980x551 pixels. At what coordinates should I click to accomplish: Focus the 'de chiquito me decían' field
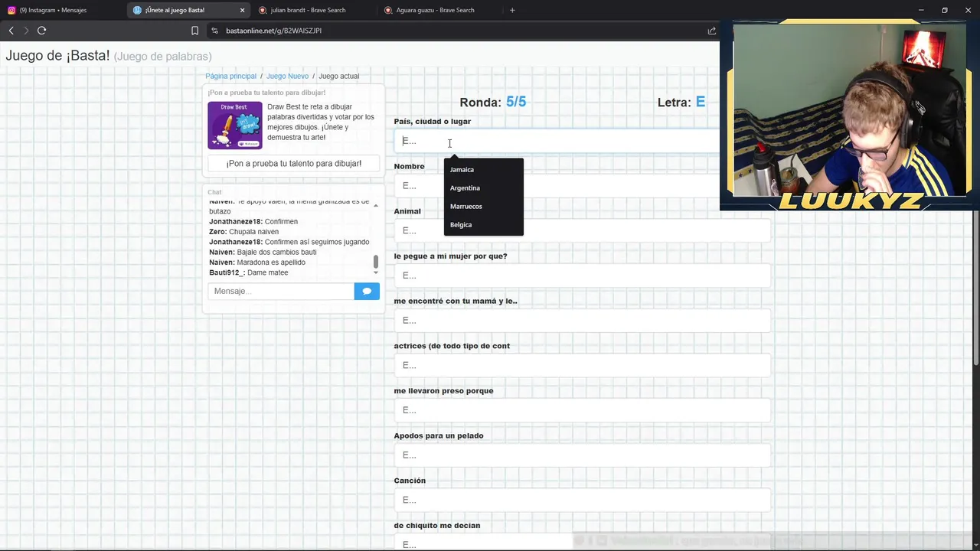(x=582, y=543)
